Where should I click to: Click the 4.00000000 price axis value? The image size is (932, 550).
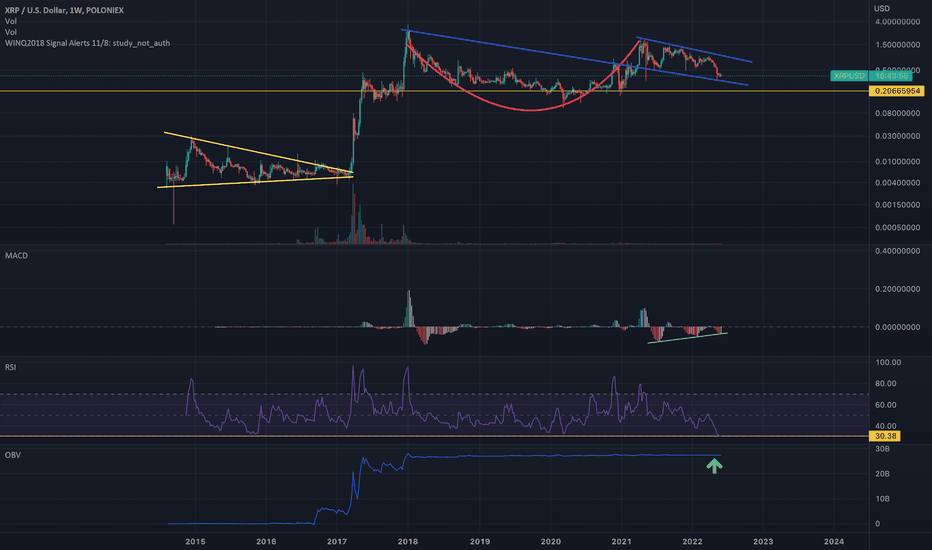[x=897, y=21]
